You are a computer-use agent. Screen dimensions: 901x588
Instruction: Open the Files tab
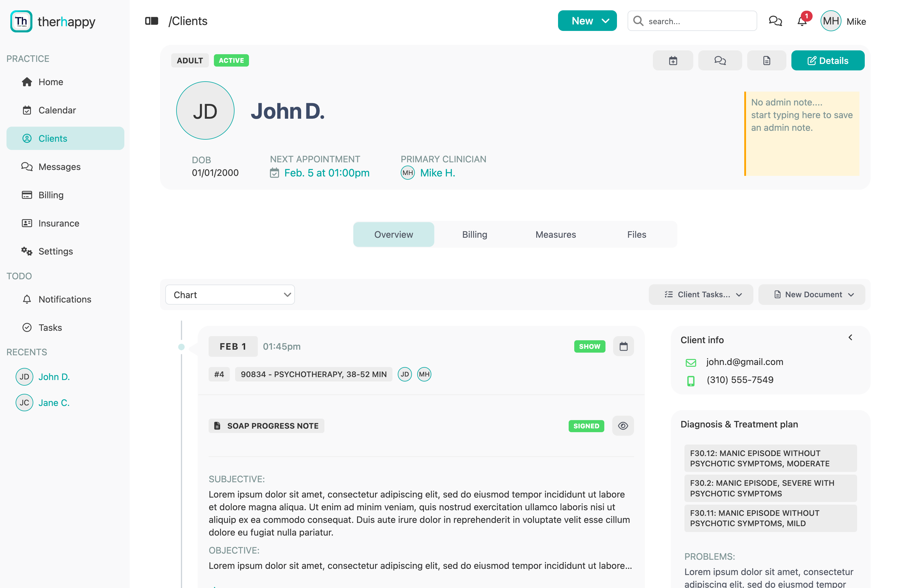tap(636, 234)
